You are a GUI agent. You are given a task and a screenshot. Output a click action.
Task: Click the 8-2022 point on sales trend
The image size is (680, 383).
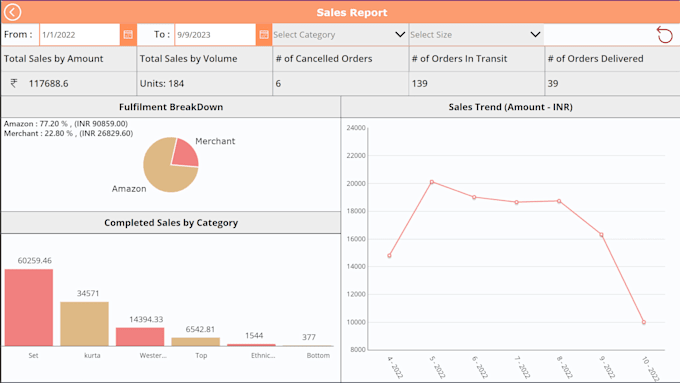pos(559,201)
